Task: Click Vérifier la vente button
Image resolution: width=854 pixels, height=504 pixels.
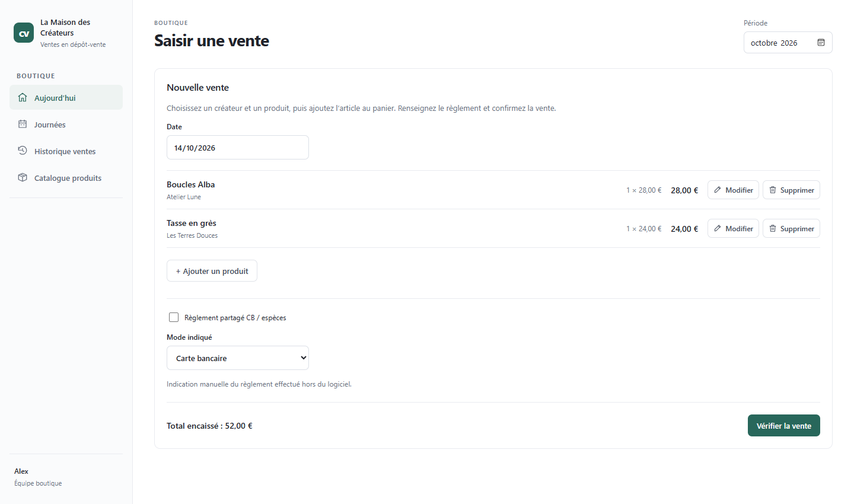Action: 784,426
